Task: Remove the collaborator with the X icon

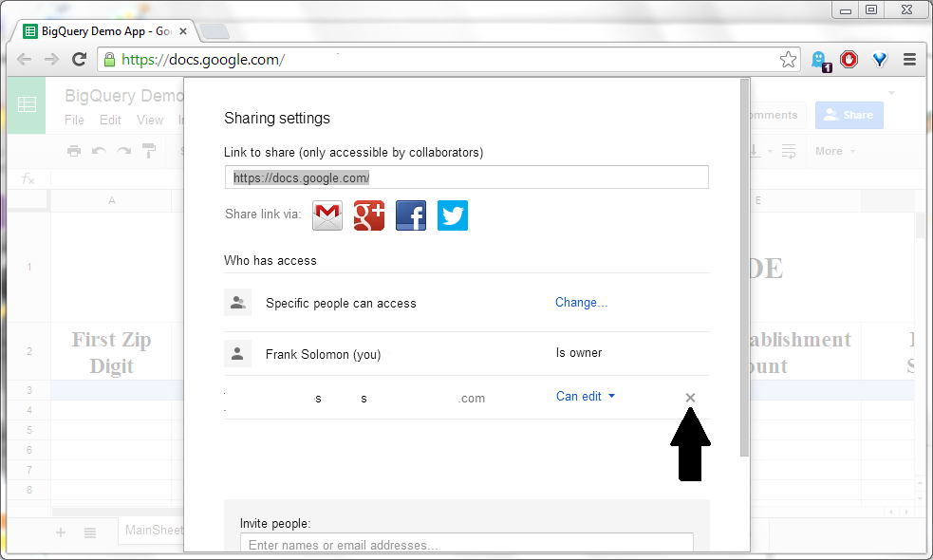Action: 690,398
